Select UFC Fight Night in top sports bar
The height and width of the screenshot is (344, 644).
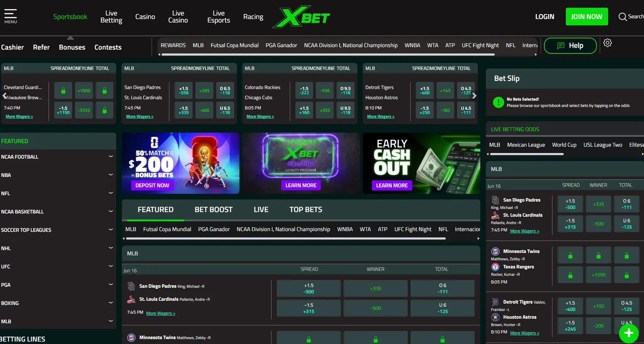click(x=480, y=45)
